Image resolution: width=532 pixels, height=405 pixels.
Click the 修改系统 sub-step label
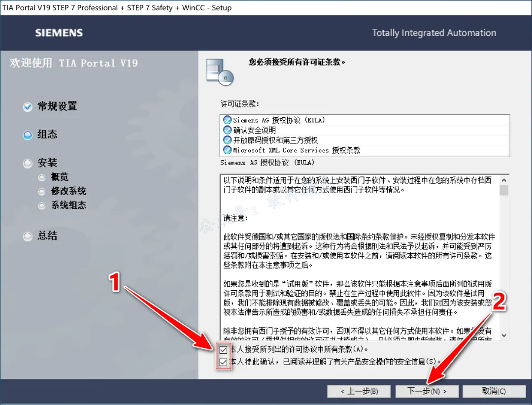point(68,191)
